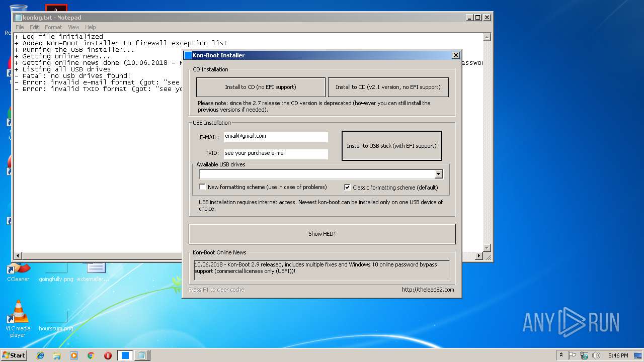Click Notepad horizontal scrollbar right arrow
The height and width of the screenshot is (362, 644).
click(x=479, y=256)
